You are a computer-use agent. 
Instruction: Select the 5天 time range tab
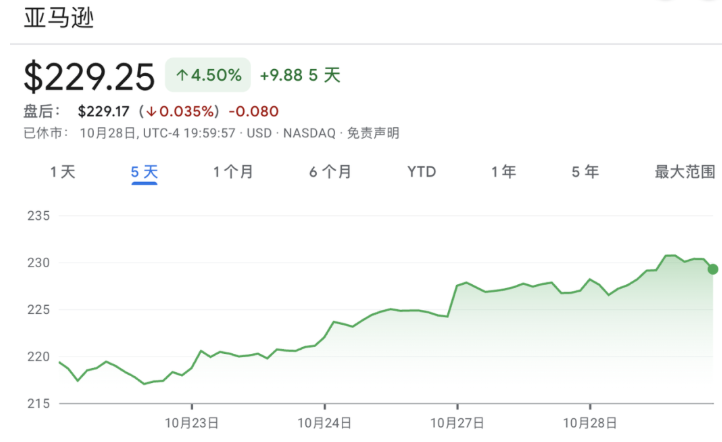(145, 172)
